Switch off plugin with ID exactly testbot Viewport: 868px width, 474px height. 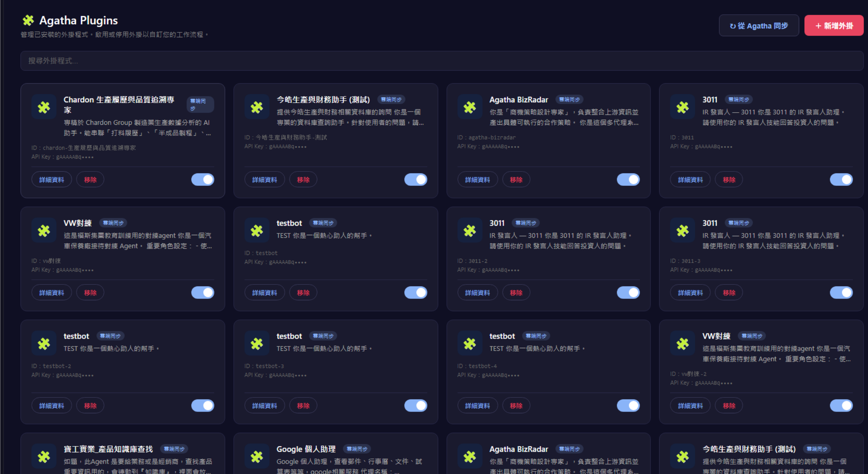(x=416, y=293)
